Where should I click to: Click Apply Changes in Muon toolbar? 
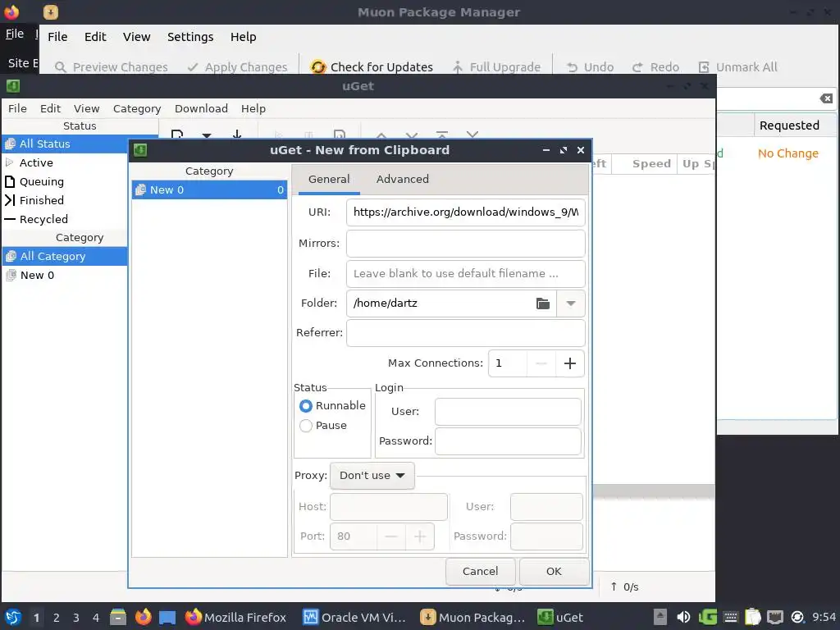pos(237,67)
